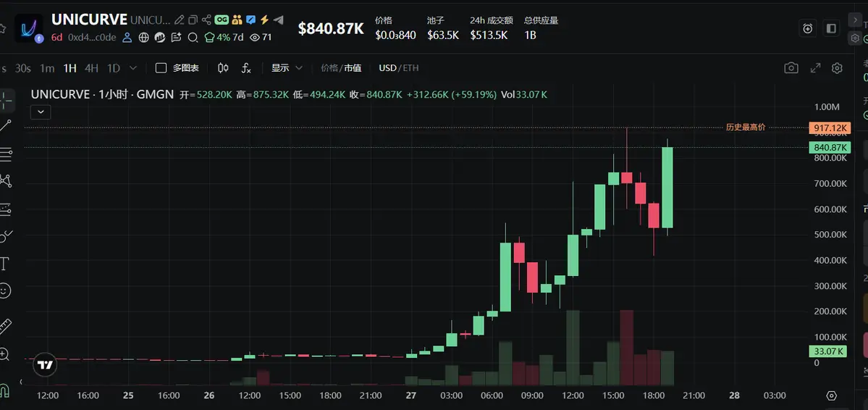Click the 840.87K current price label

click(x=829, y=147)
